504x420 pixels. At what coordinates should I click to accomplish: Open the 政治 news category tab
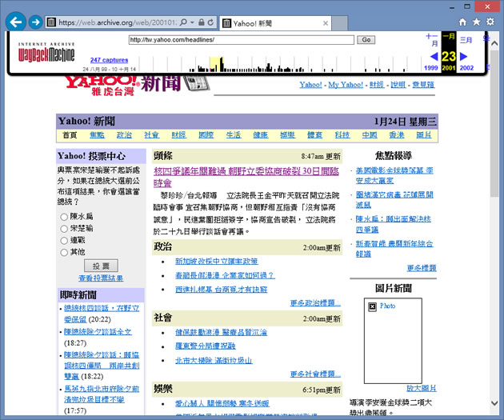coord(124,135)
